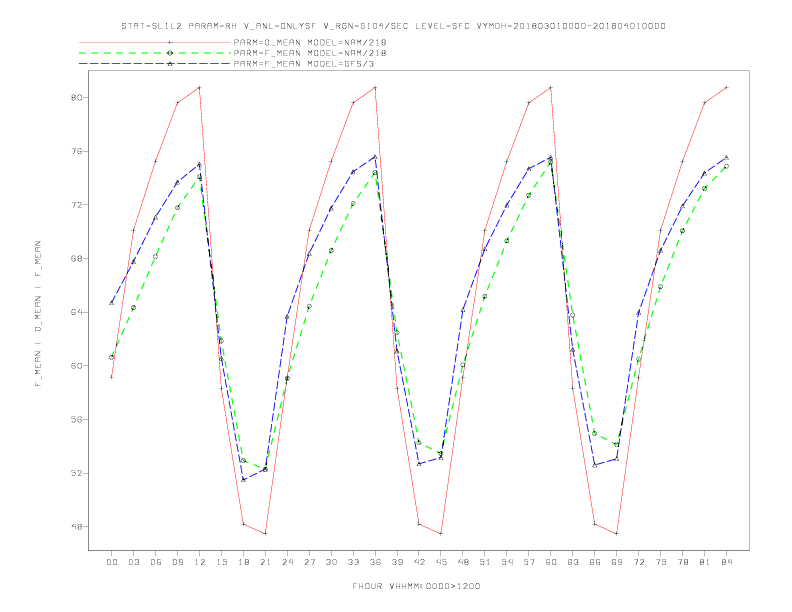Click x-axis tick label 21
The width and height of the screenshot is (792, 612).
pos(265,562)
